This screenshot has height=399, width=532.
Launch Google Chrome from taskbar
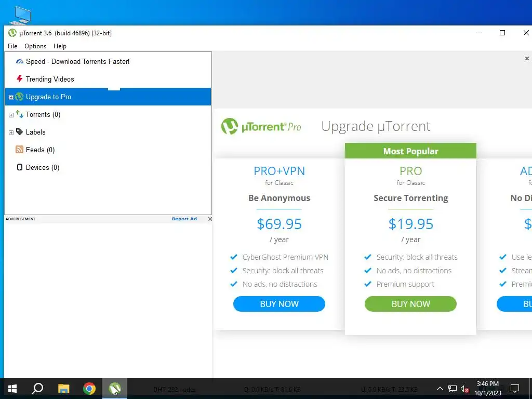[89, 389]
